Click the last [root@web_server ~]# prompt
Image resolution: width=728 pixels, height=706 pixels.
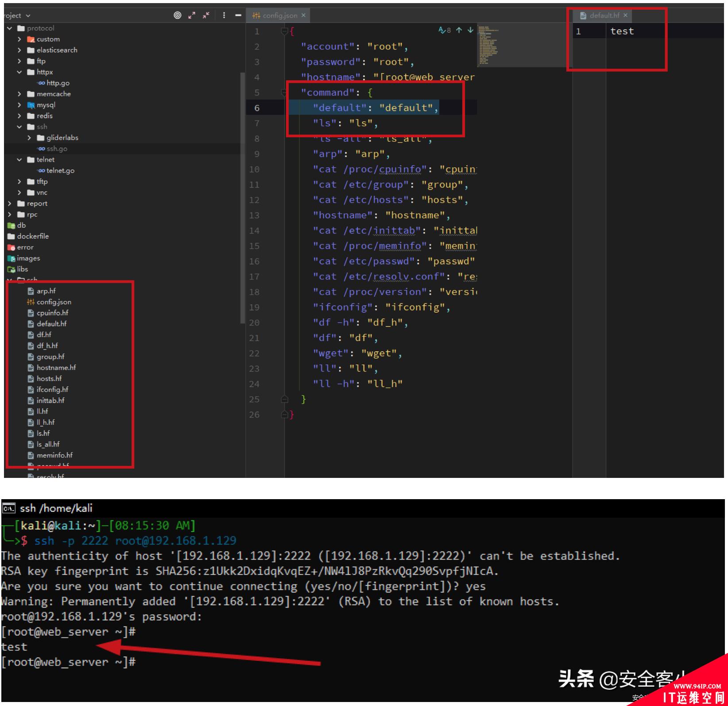click(68, 662)
